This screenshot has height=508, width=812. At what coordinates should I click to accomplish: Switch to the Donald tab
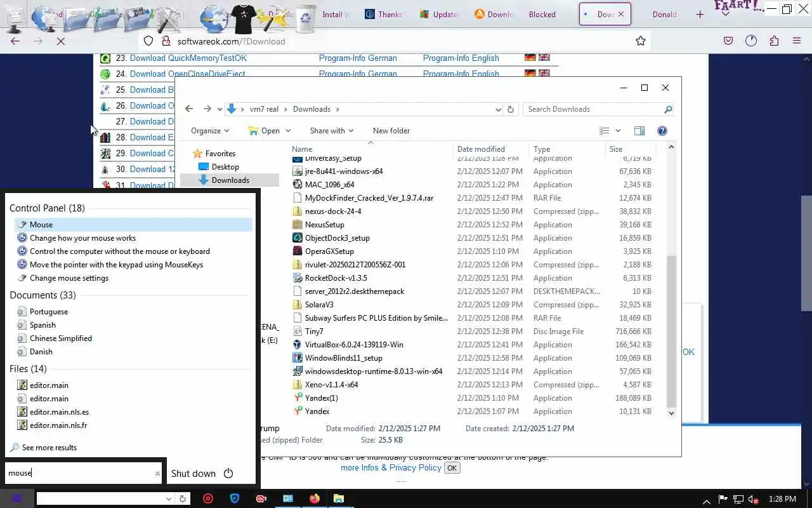pyautogui.click(x=664, y=15)
